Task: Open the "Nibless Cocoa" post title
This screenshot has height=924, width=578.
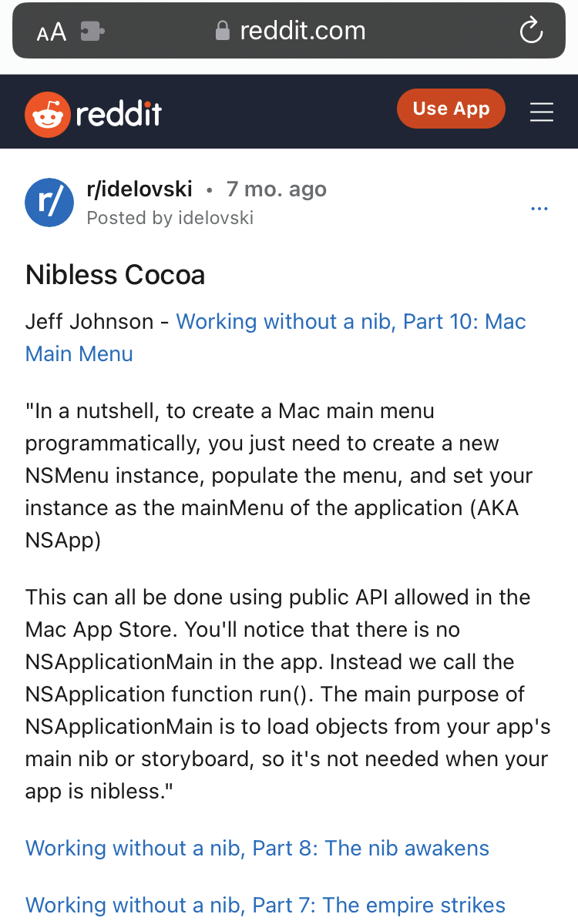Action: tap(116, 275)
